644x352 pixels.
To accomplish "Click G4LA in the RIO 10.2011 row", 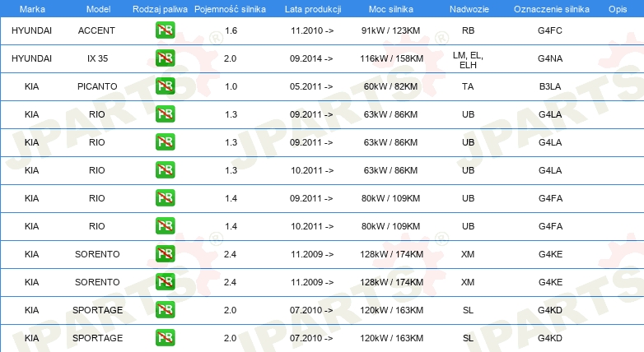I will click(550, 170).
